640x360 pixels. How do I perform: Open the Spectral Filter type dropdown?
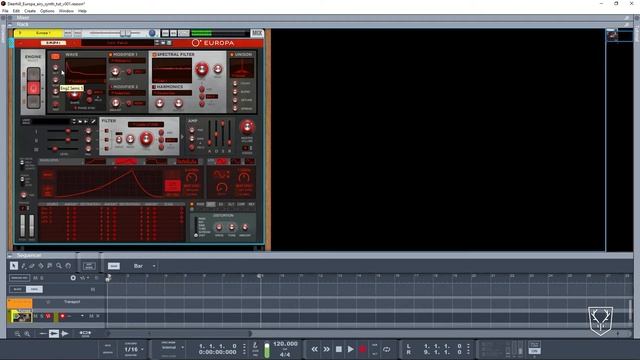point(172,81)
